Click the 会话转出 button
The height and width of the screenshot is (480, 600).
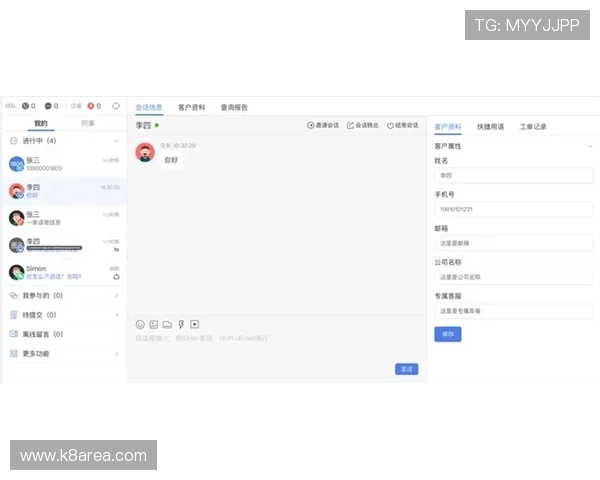pyautogui.click(x=362, y=125)
